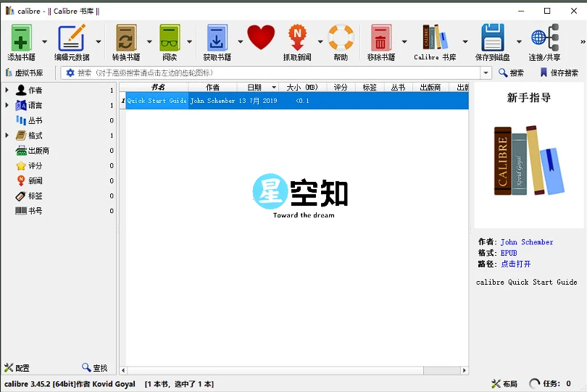Screen dimensions: 587x392
Task: Open the Calibre 书库 library icon
Action: point(435,38)
